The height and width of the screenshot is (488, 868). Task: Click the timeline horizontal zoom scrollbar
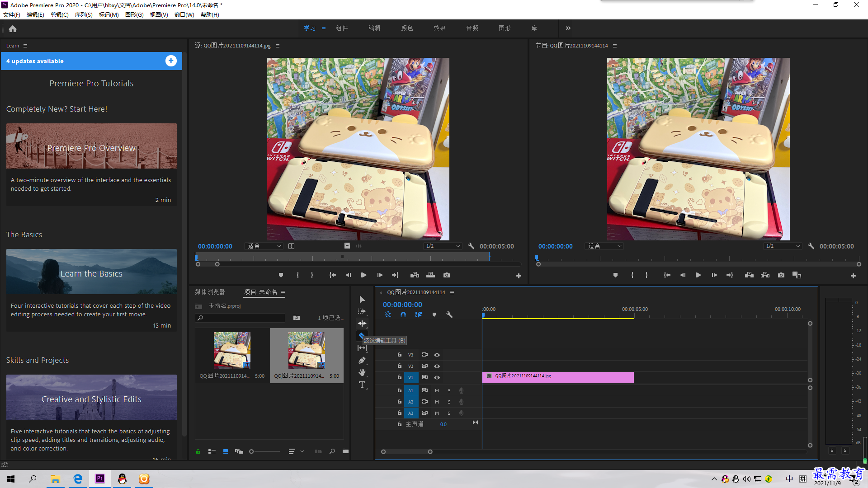406,451
